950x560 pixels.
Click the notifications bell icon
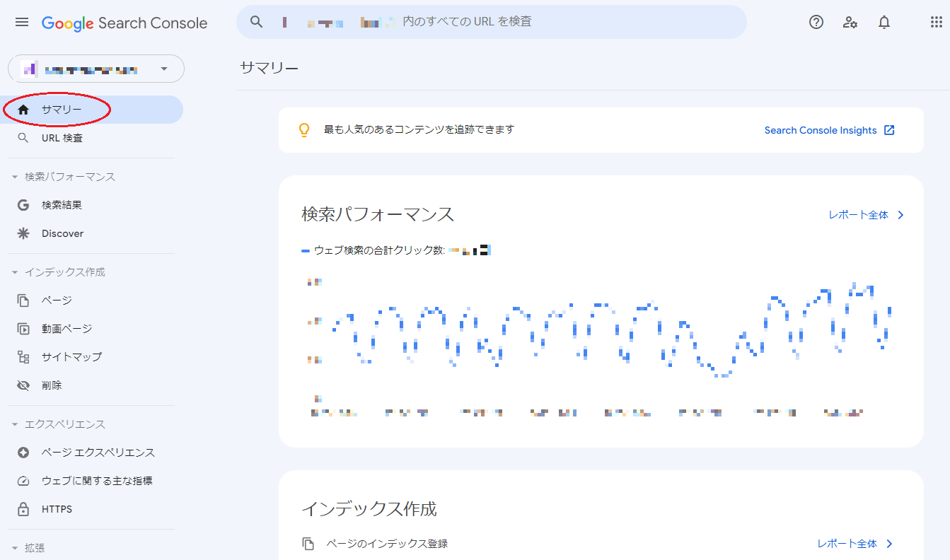point(884,22)
